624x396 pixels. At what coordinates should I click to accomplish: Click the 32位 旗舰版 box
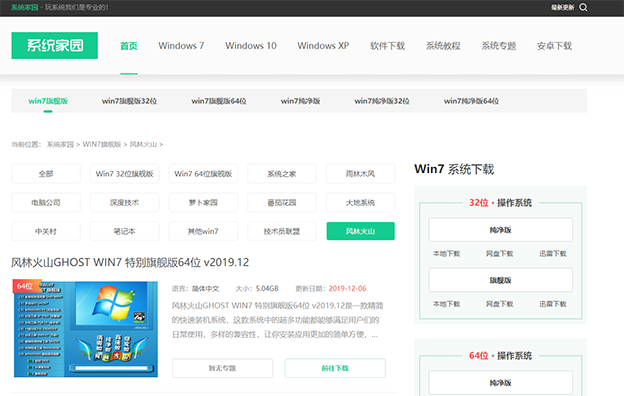(x=500, y=280)
